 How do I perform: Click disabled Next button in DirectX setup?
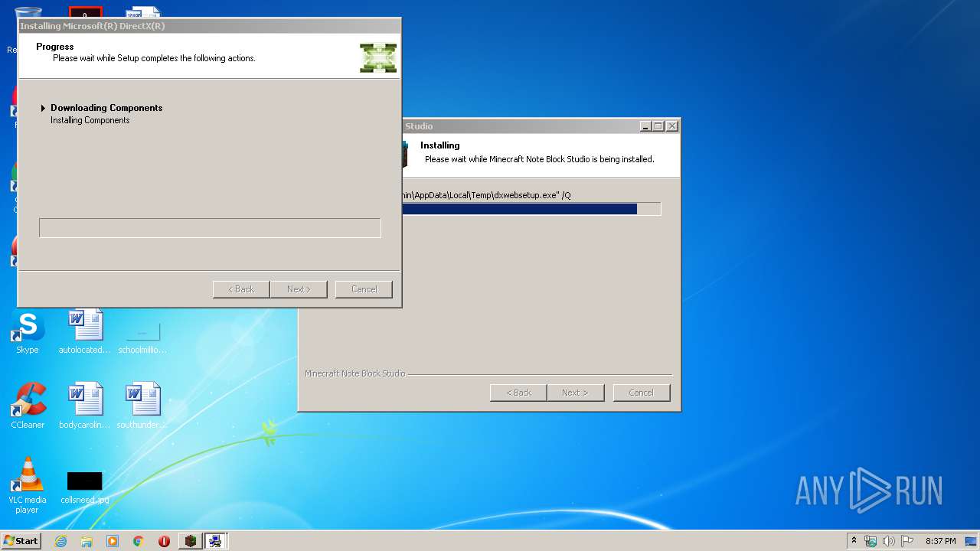pyautogui.click(x=299, y=289)
